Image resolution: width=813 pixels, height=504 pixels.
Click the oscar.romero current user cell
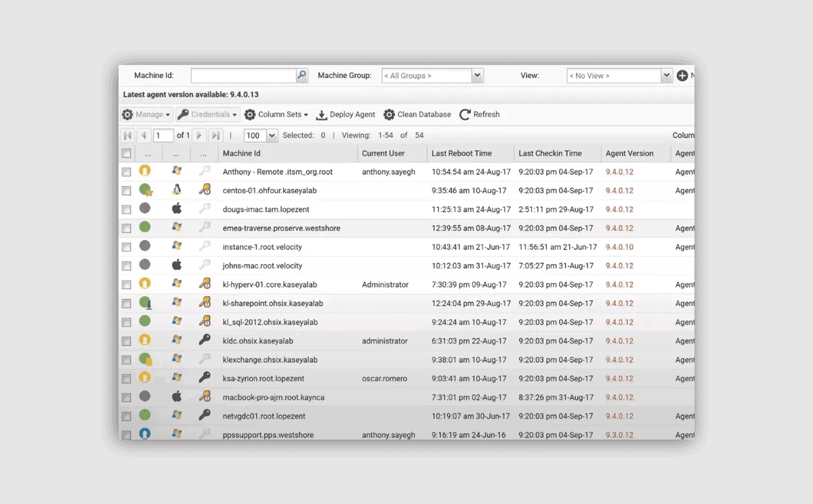tap(384, 379)
